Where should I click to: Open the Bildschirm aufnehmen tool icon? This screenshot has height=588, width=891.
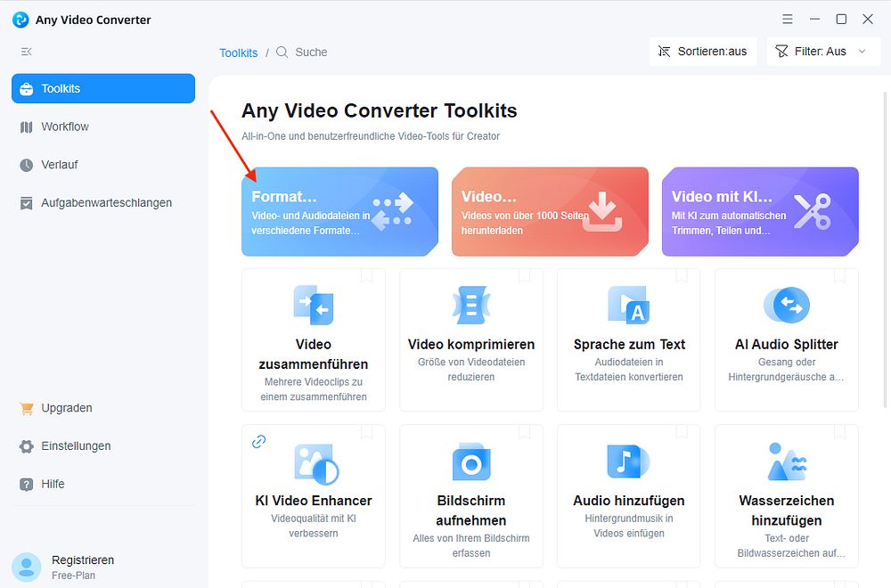(x=471, y=461)
